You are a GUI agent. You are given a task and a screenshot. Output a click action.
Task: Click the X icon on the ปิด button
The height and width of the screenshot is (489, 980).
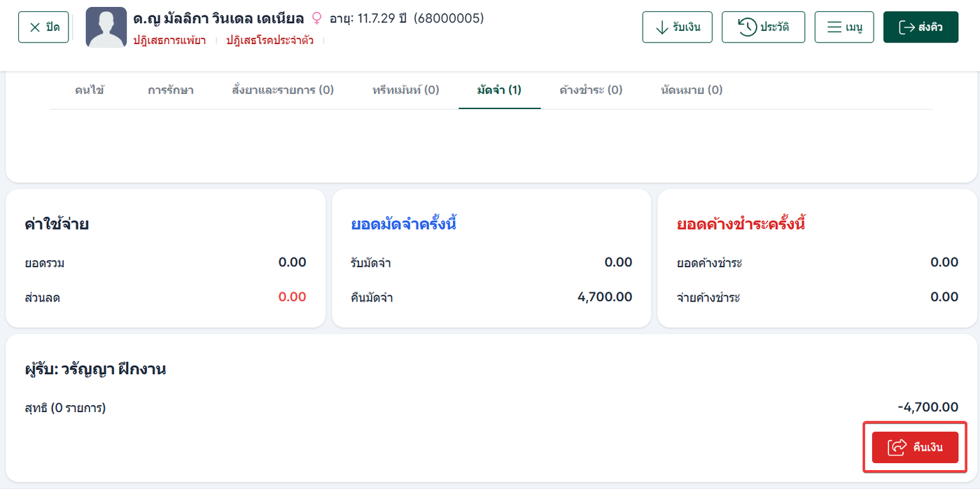(35, 27)
